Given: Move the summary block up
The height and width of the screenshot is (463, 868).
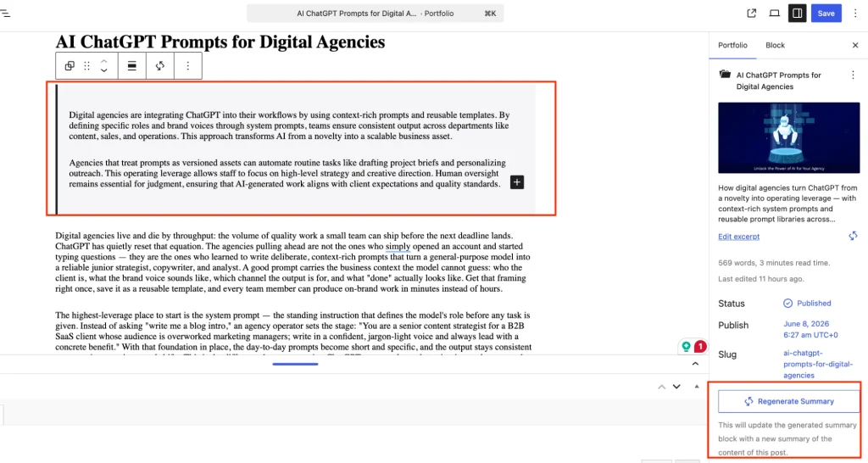Looking at the screenshot, I should [x=103, y=60].
